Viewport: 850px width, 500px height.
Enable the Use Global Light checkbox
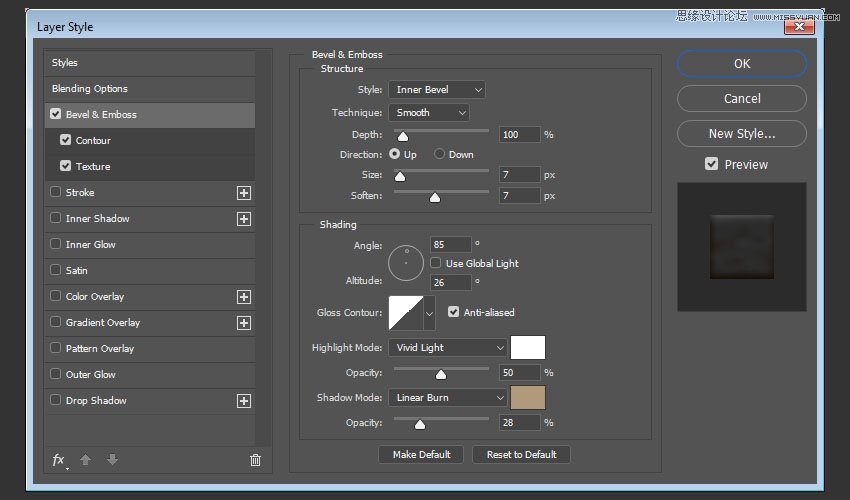click(x=436, y=263)
